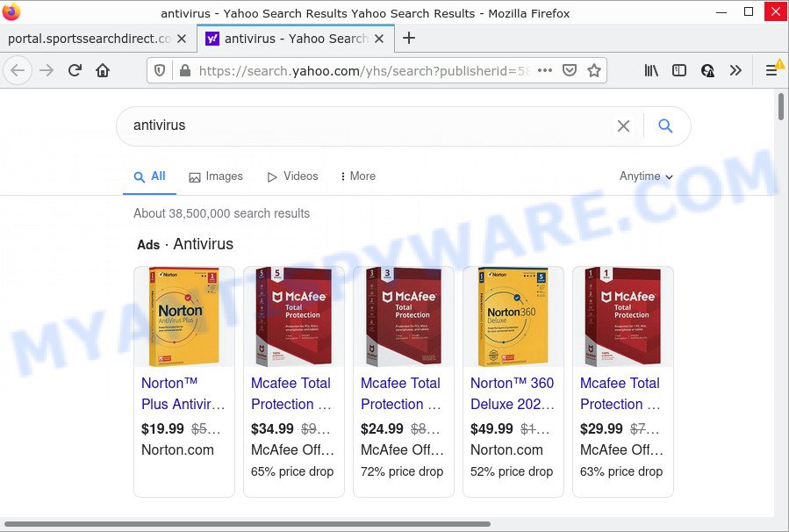The image size is (789, 532).
Task: View site security padlock information
Action: (185, 70)
